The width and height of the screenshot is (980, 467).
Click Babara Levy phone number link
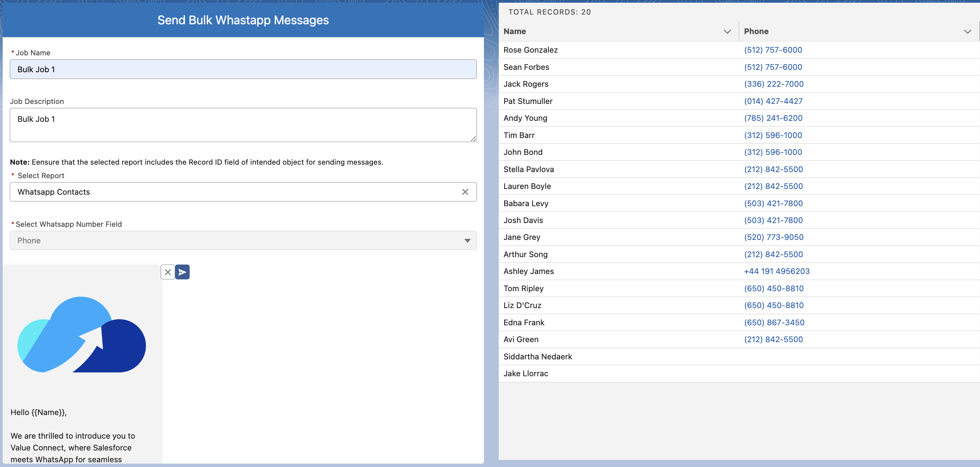(x=773, y=203)
